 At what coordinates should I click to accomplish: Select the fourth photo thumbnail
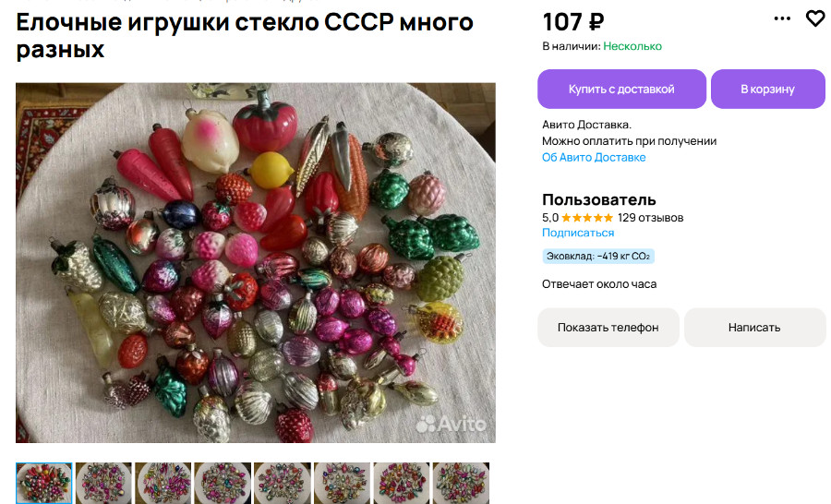pyautogui.click(x=223, y=483)
